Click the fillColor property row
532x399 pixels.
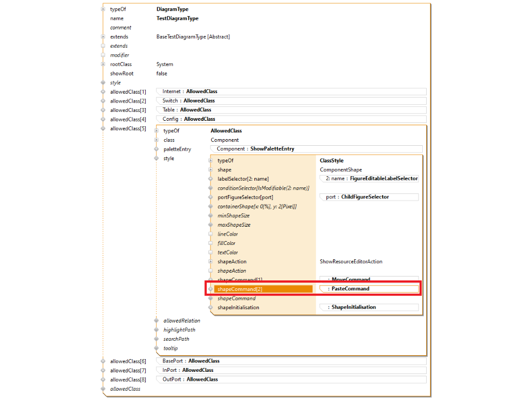pos(226,243)
